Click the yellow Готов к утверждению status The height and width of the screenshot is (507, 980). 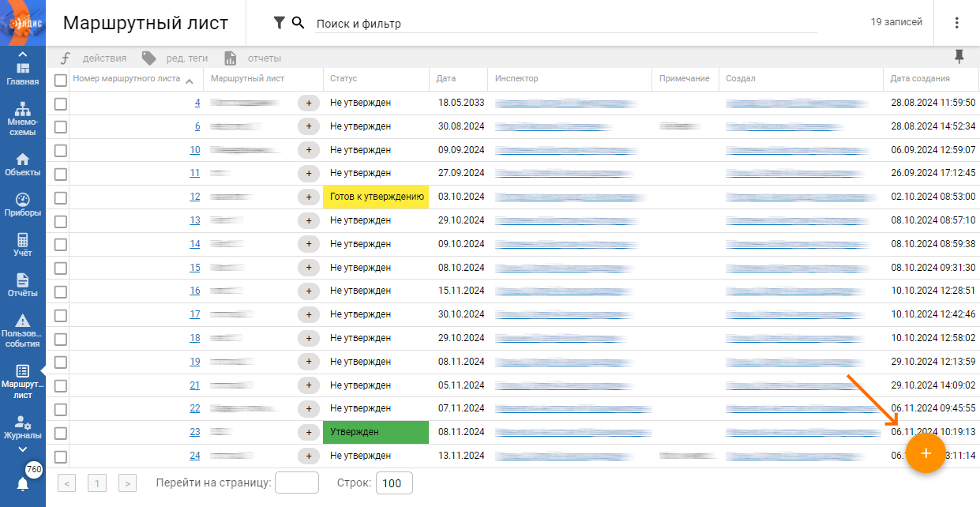tap(376, 197)
